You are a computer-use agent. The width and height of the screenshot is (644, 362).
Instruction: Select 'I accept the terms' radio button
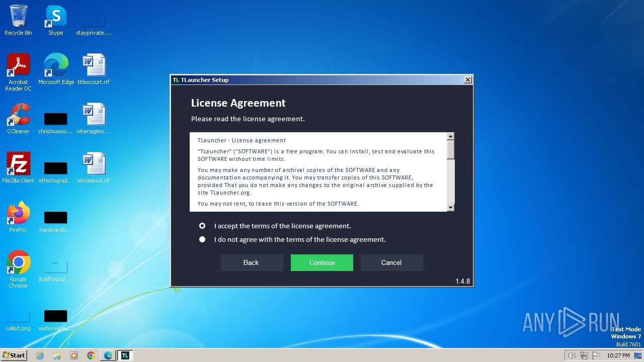[202, 226]
